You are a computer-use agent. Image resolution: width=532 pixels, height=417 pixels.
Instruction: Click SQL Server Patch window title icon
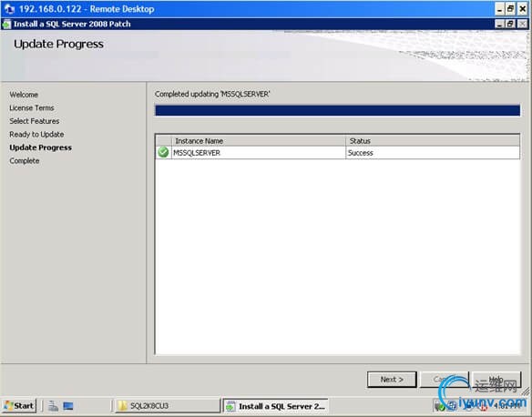tap(6, 24)
